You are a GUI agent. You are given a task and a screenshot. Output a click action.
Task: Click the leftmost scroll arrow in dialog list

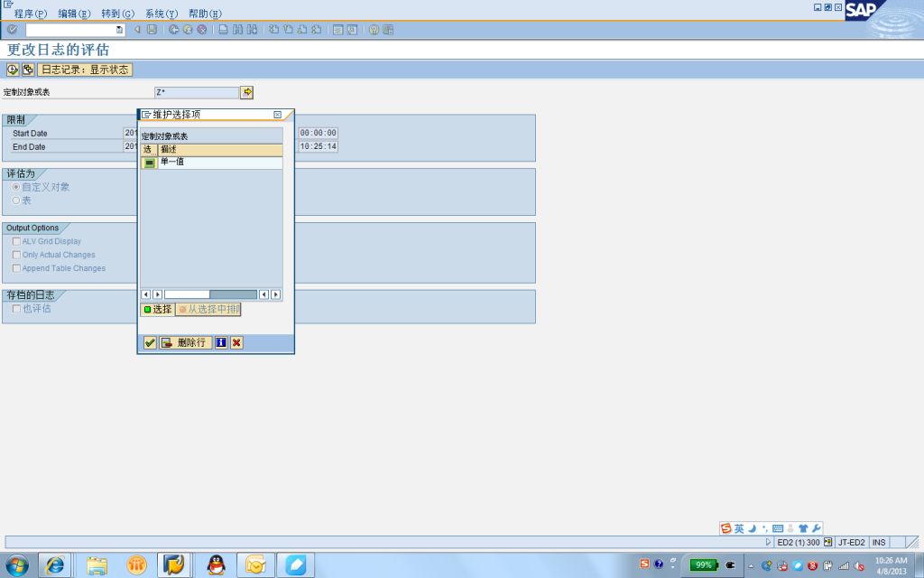tap(146, 294)
